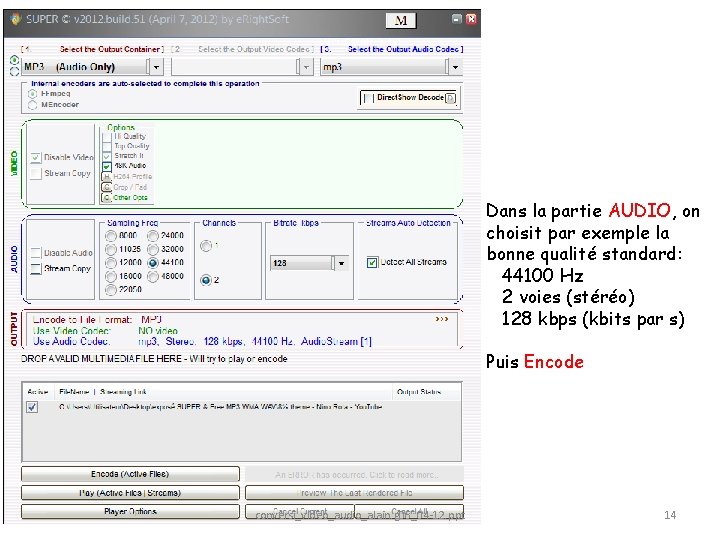This screenshot has width=720, height=540.
Task: Click the mp3 audio codec combo field
Action: (x=384, y=67)
